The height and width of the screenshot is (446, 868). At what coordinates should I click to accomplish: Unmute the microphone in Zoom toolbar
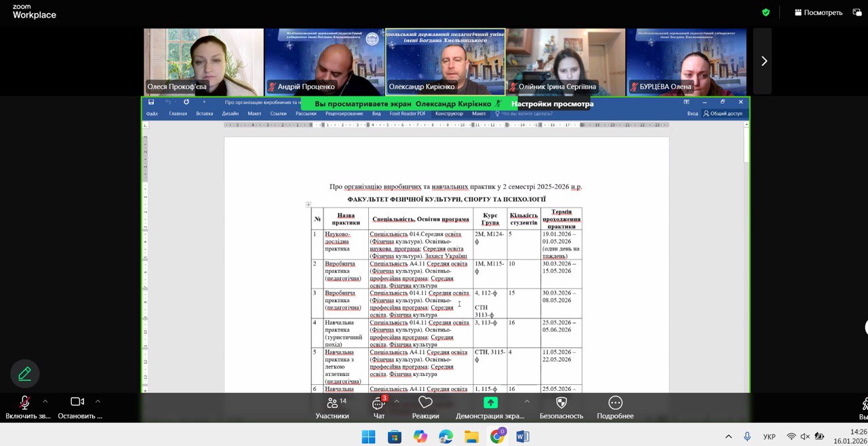[24, 403]
